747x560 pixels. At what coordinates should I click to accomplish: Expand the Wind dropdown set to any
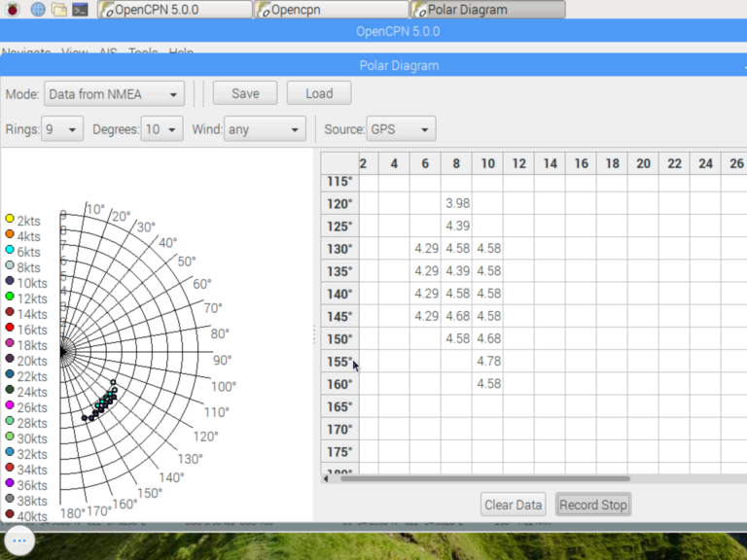[x=265, y=129]
